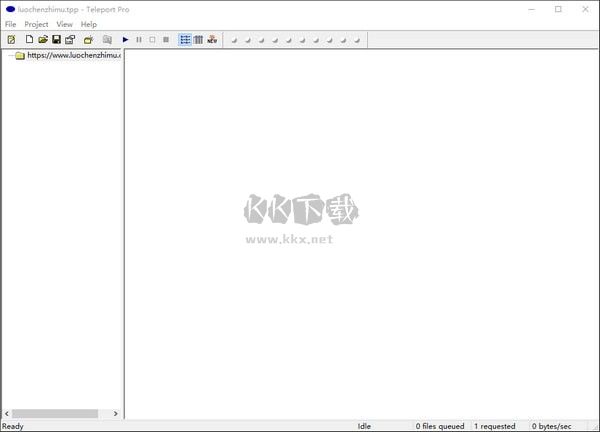Minimize the Teleport Pro window
Image resolution: width=600 pixels, height=432 pixels.
[532, 9]
